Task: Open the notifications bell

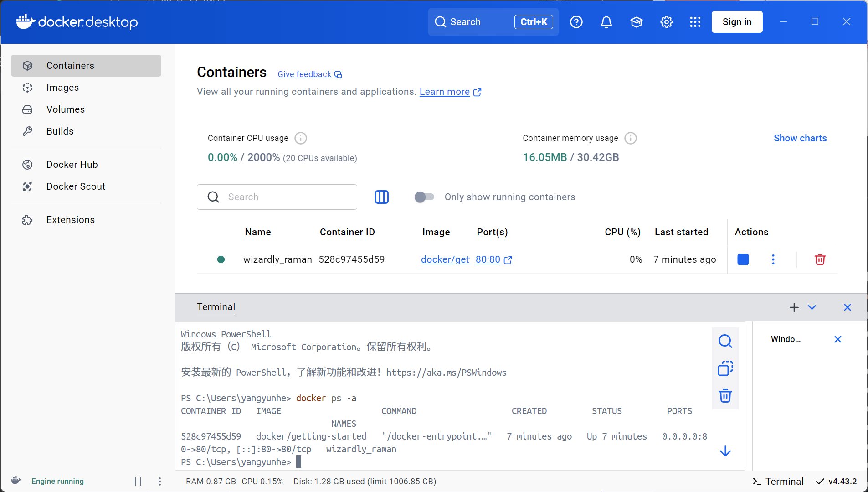Action: pos(606,21)
